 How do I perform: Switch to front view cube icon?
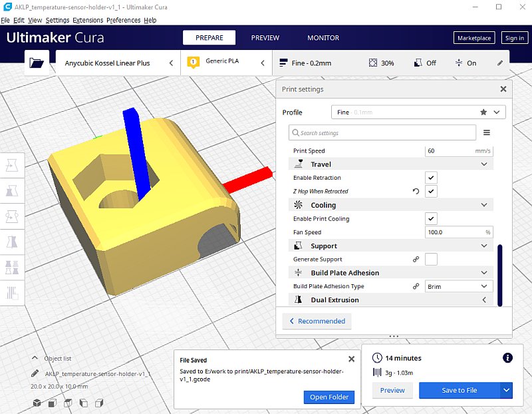53,403
